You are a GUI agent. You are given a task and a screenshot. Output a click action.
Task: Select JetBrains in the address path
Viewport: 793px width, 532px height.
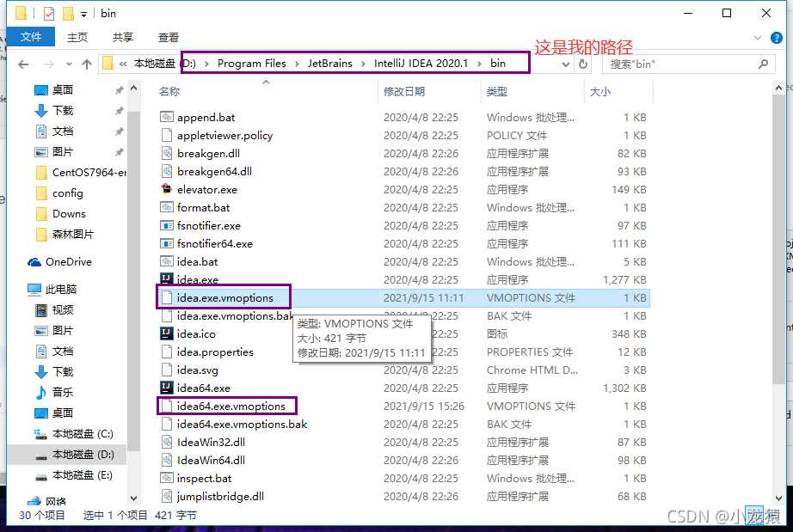(x=329, y=63)
